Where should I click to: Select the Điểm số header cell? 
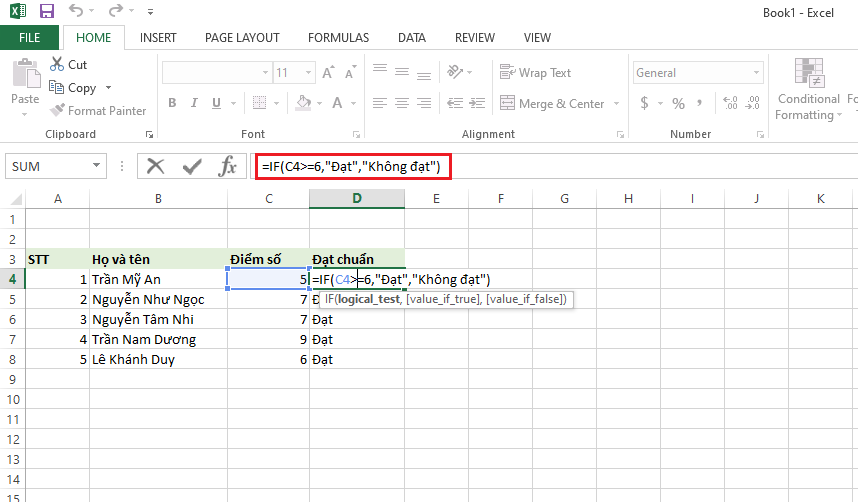coord(268,259)
